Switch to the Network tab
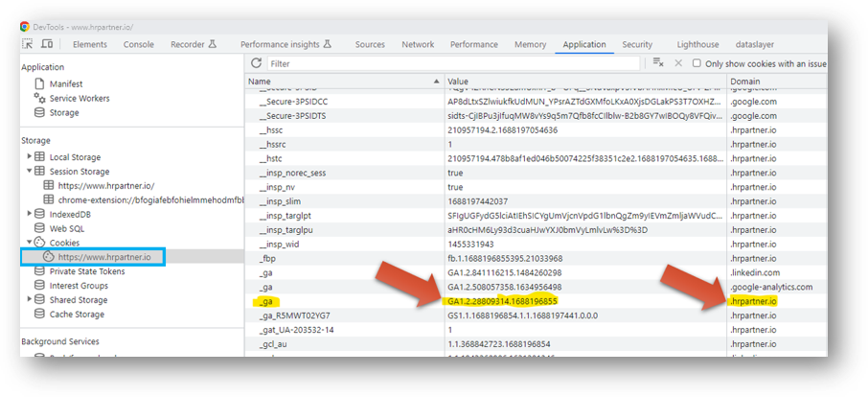868x397 pixels. point(418,44)
